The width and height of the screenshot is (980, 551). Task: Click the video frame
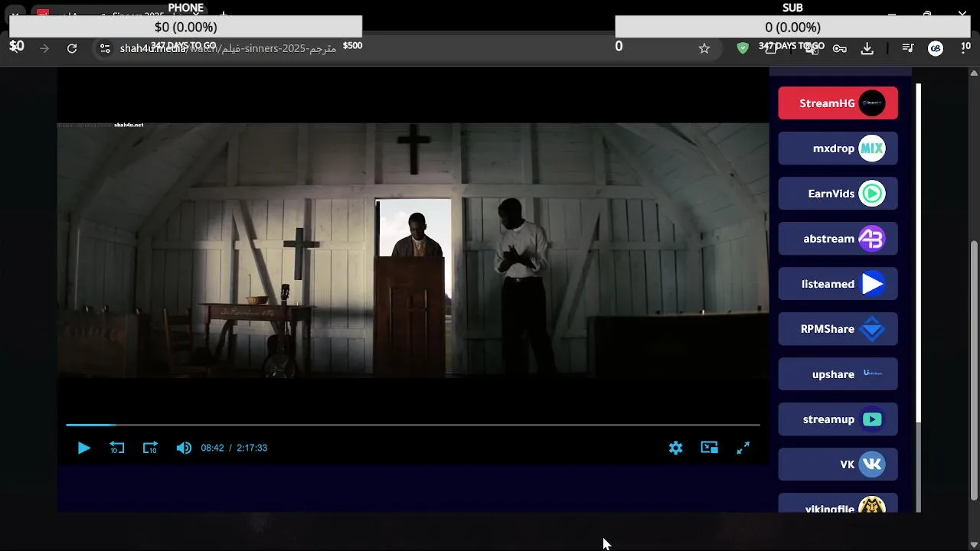413,249
